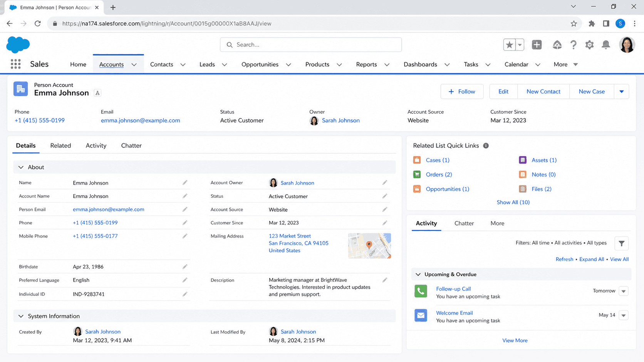Screen dimensions: 644x362
Task: Open the Setup gear icon
Action: [x=589, y=45]
